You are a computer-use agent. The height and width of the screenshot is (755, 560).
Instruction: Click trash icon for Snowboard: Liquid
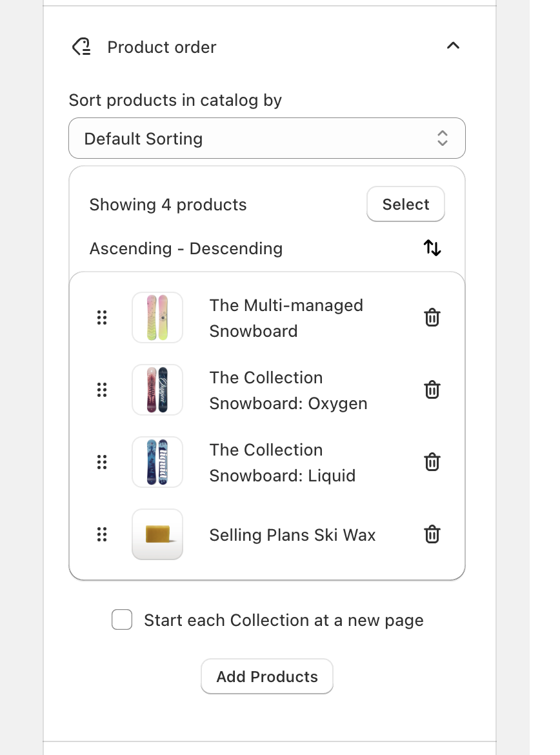[x=432, y=462]
